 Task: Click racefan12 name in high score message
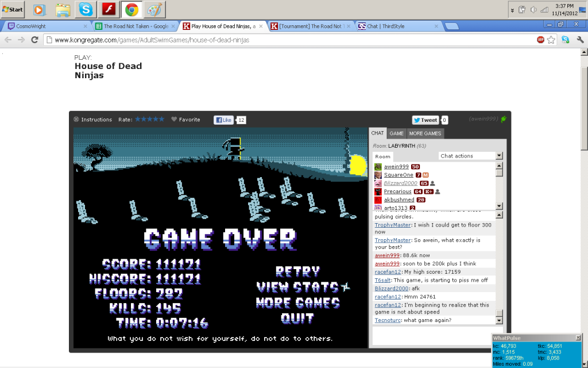(388, 272)
